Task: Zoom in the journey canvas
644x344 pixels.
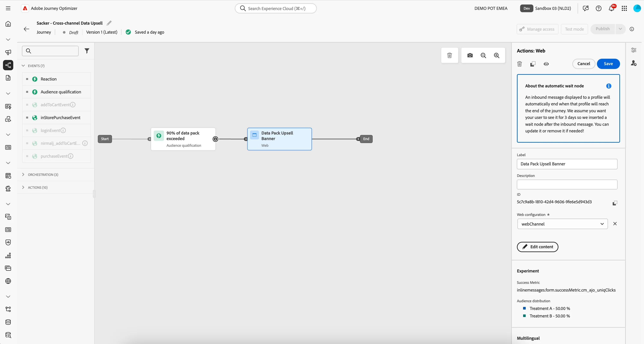Action: click(x=497, y=55)
